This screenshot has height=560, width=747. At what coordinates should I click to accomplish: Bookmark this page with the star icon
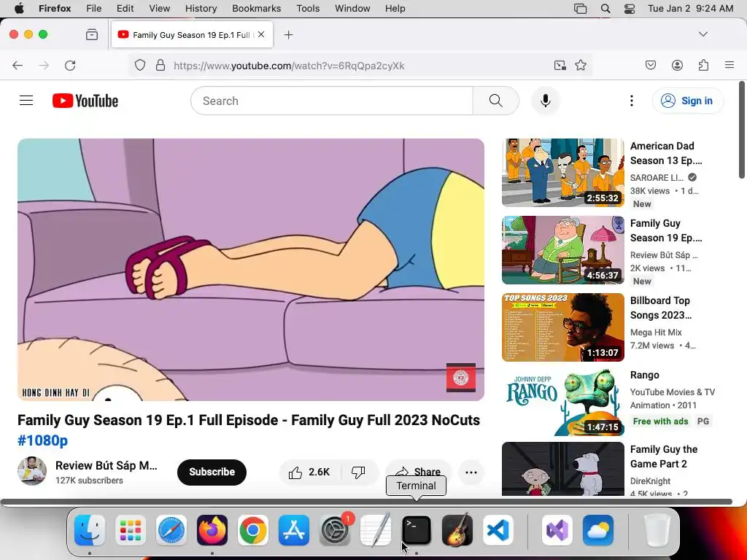[581, 65]
